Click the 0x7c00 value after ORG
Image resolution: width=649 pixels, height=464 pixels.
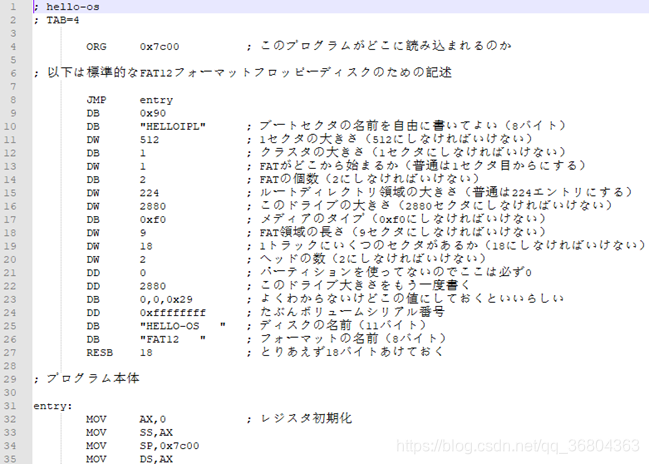(x=159, y=47)
